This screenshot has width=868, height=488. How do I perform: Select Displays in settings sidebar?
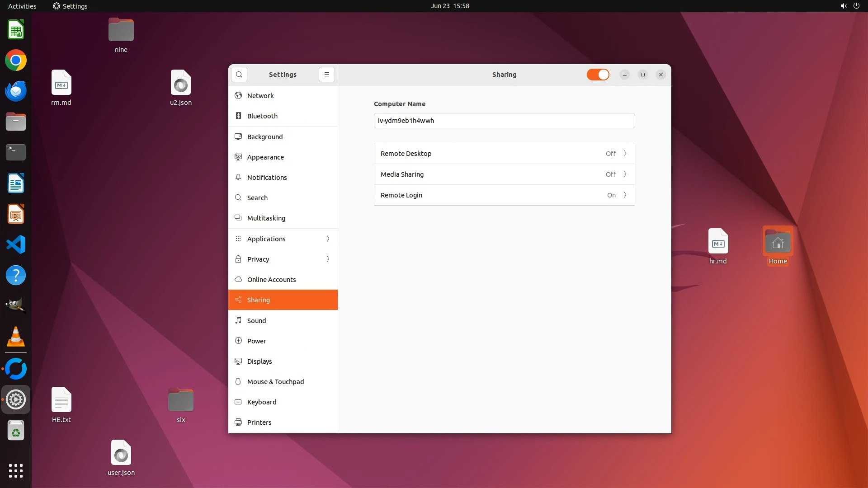pos(259,361)
